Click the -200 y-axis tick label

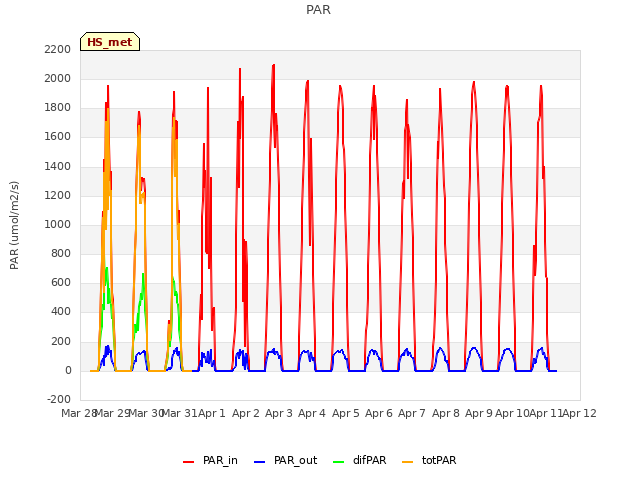(59, 399)
